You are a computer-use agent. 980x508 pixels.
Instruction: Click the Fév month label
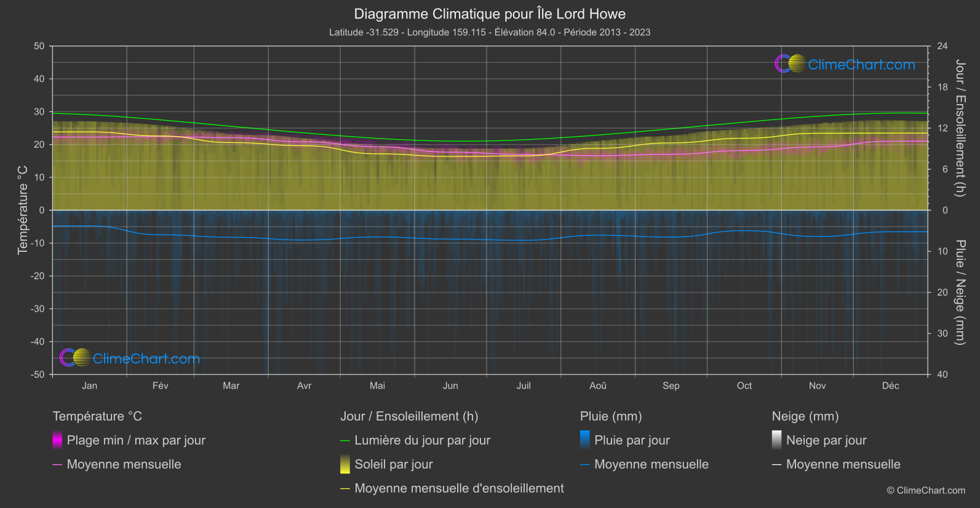click(x=160, y=385)
